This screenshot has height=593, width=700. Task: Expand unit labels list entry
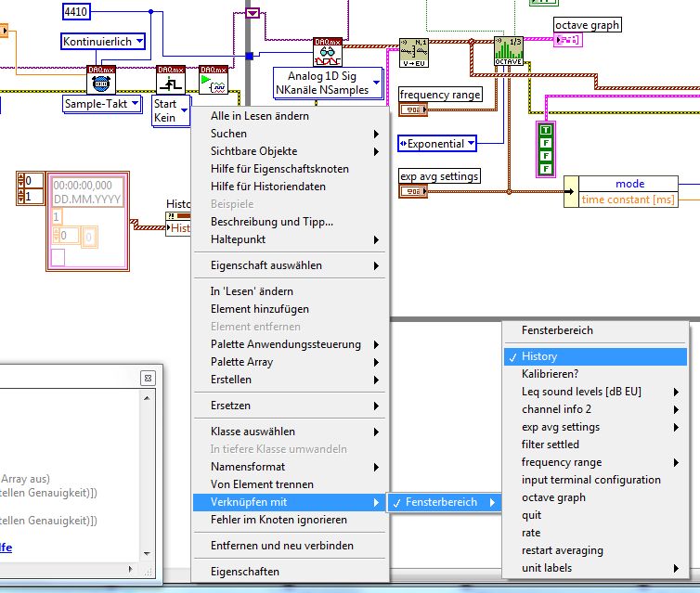pos(595,568)
